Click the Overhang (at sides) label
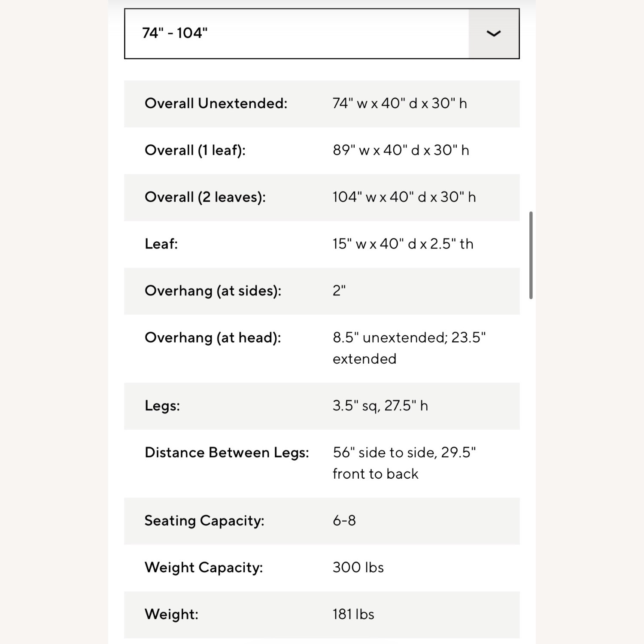Screen dimensions: 644x644 [x=213, y=291]
